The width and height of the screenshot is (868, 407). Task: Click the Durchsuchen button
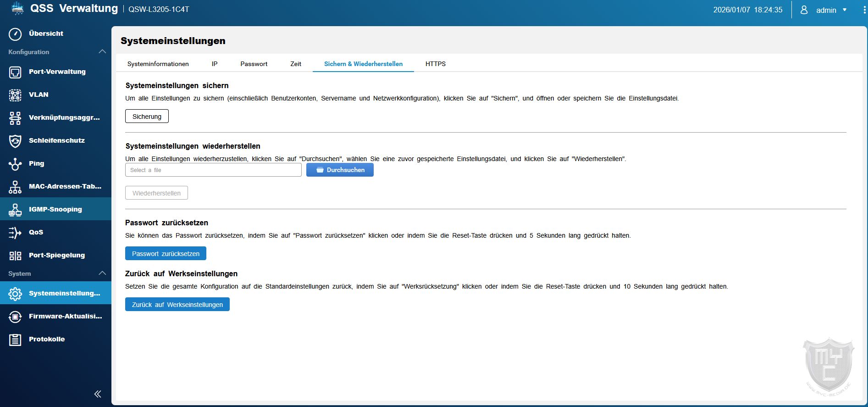[x=340, y=170]
